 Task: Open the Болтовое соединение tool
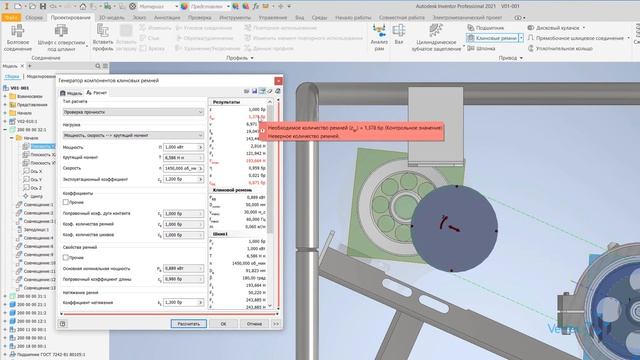(x=18, y=37)
